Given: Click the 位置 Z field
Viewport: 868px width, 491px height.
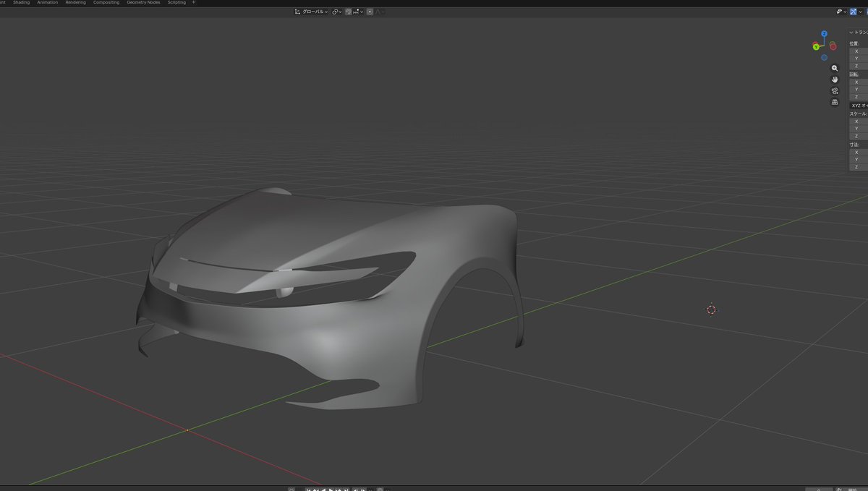Looking at the screenshot, I should click(859, 66).
